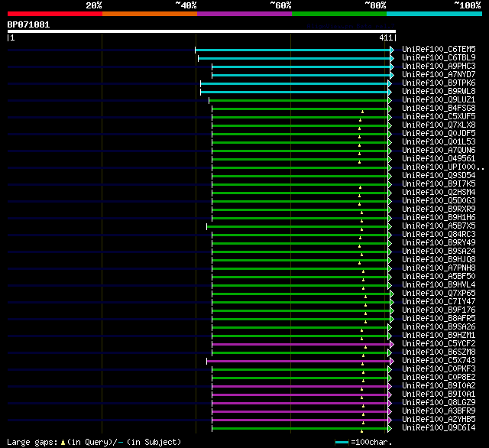
Task: Open the UniRef100_B9TPK6 entry label
Action: (x=439, y=83)
